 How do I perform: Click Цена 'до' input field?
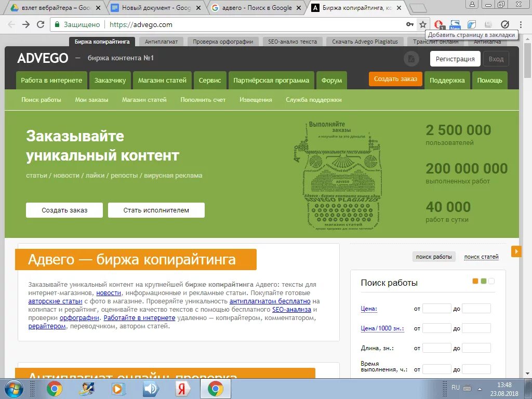476,309
